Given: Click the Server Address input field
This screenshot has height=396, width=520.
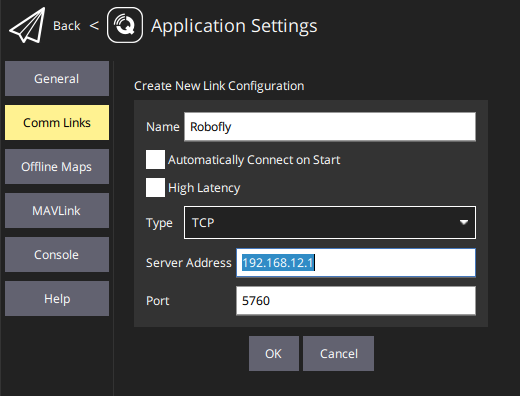Looking at the screenshot, I should click(x=356, y=263).
